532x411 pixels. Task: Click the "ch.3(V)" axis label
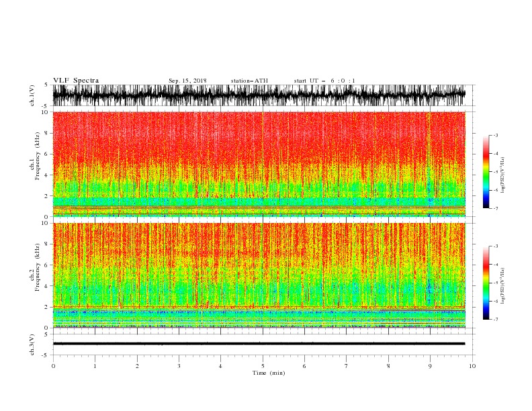pyautogui.click(x=32, y=345)
